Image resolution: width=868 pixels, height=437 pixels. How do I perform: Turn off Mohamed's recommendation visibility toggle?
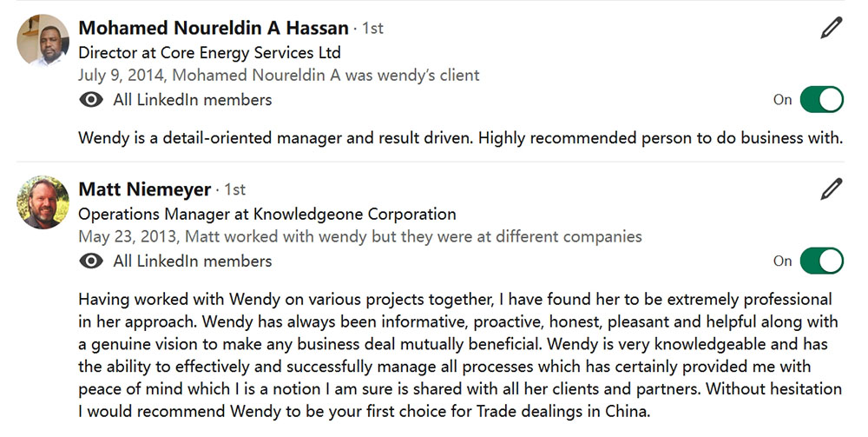(821, 100)
